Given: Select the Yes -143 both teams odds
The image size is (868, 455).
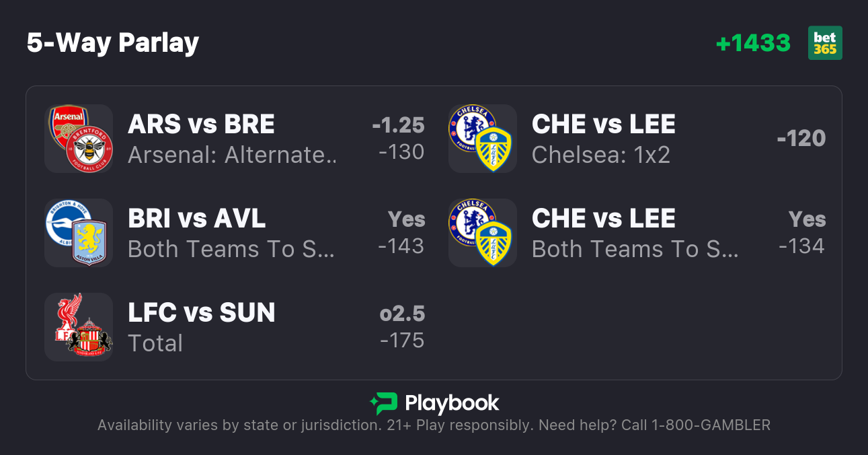Looking at the screenshot, I should [401, 233].
